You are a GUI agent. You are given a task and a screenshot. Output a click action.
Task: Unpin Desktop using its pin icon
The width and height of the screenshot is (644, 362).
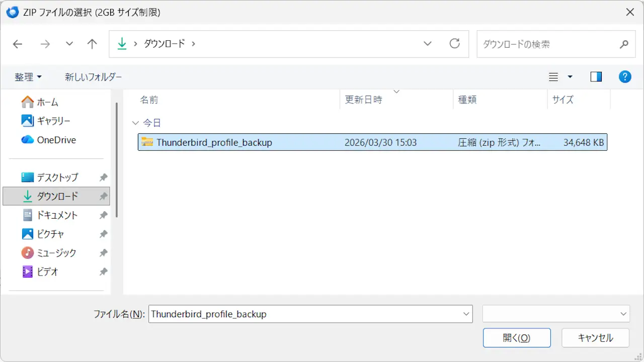[103, 177]
